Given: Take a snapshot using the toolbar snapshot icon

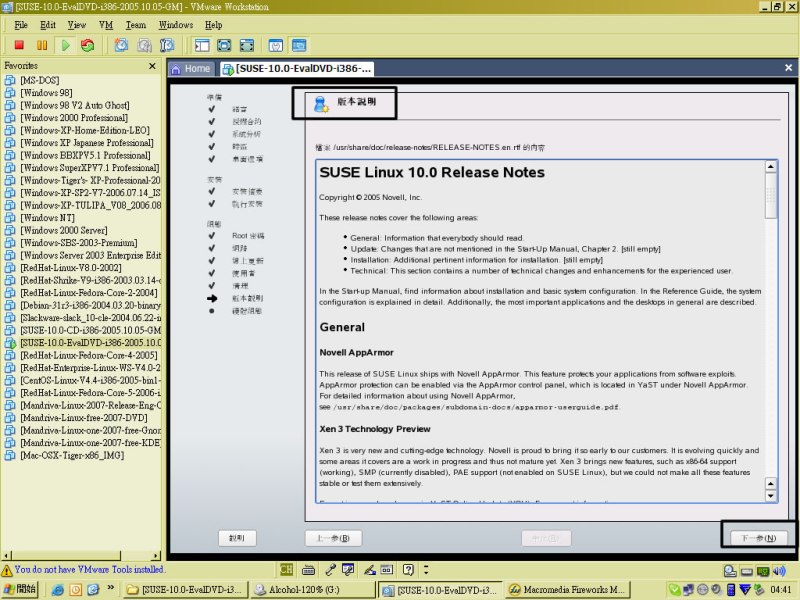Looking at the screenshot, I should pos(121,45).
